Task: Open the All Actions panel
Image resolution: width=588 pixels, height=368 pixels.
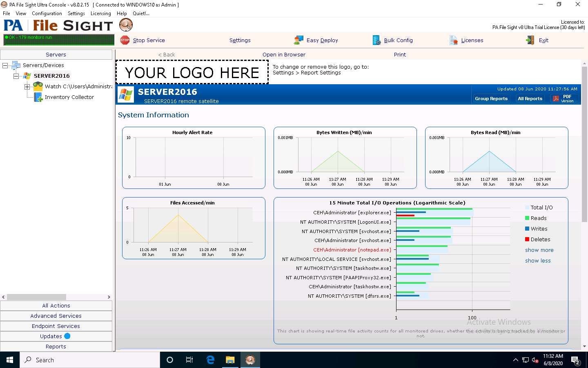Action: (x=56, y=305)
